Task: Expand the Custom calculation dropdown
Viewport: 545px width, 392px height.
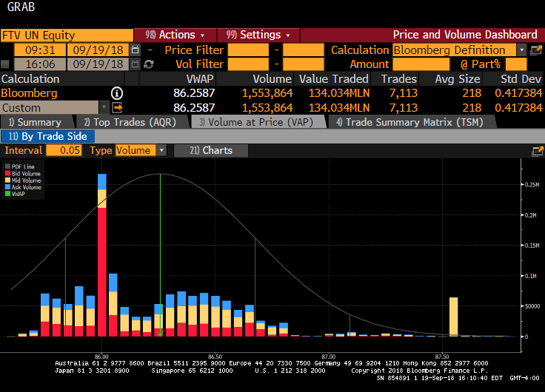Action: (x=103, y=108)
